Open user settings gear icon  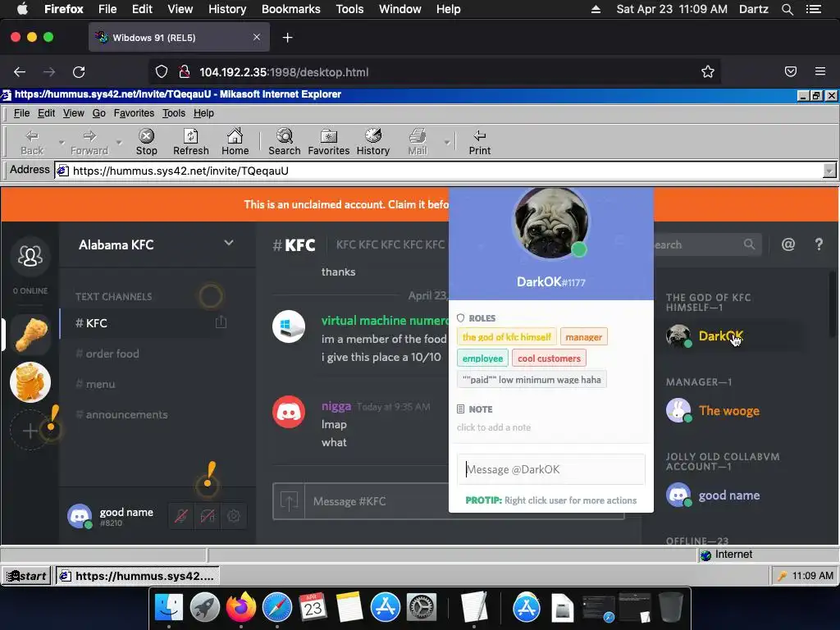[x=234, y=516]
